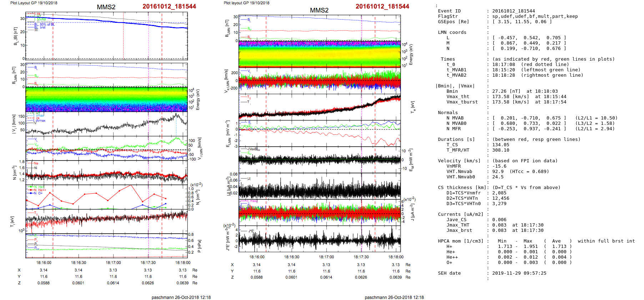Click the N MVAB normals row label
The width and height of the screenshot is (644, 300).
click(455, 118)
